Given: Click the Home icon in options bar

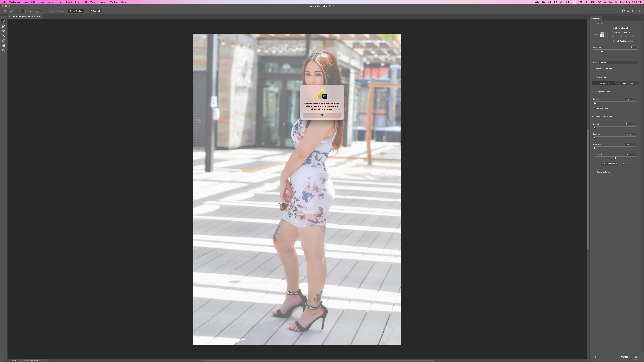Looking at the screenshot, I should point(5,11).
